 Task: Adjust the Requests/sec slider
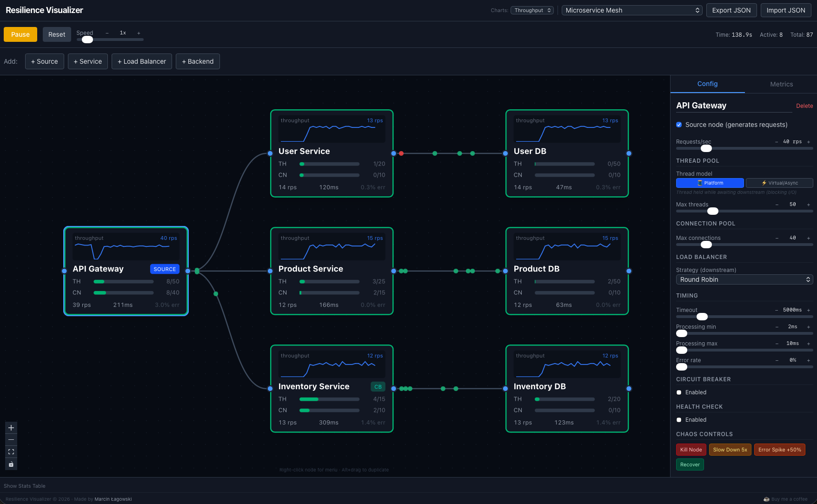click(x=706, y=148)
